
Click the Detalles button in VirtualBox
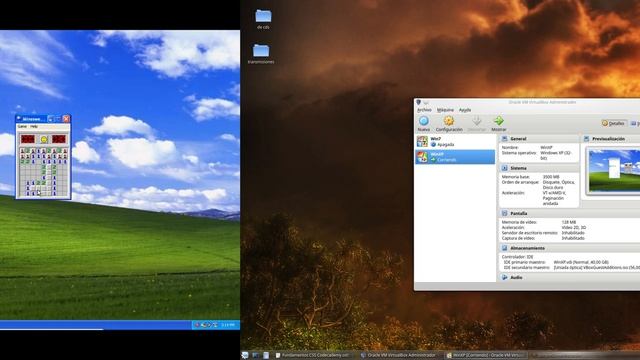(613, 123)
